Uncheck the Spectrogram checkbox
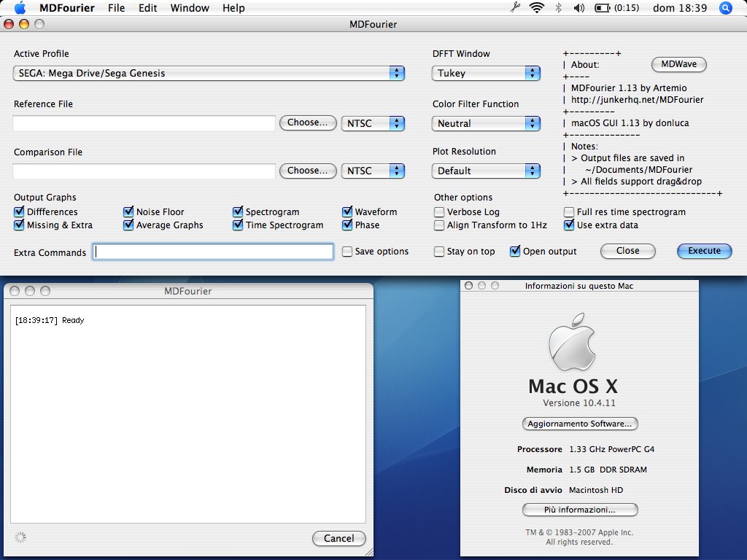This screenshot has height=560, width=747. [238, 211]
